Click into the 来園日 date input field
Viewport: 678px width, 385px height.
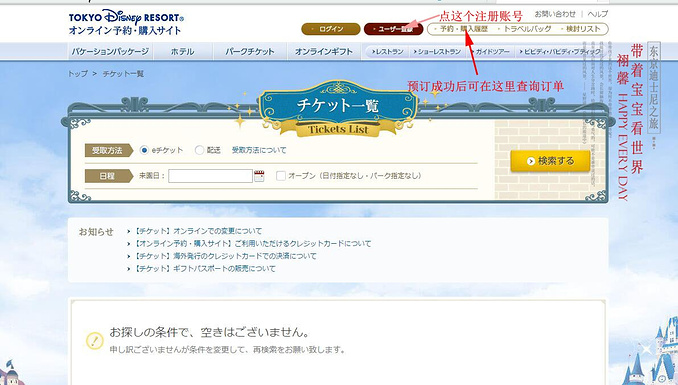pos(210,176)
